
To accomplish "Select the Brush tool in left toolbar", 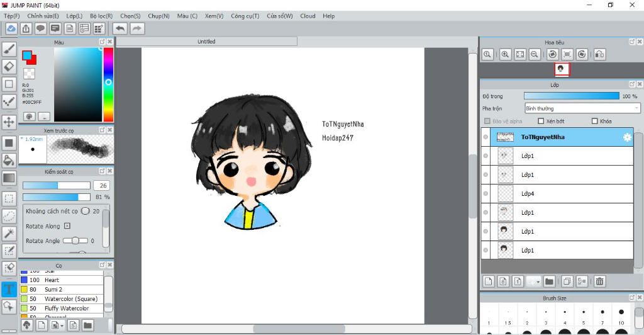I will coord(9,49).
